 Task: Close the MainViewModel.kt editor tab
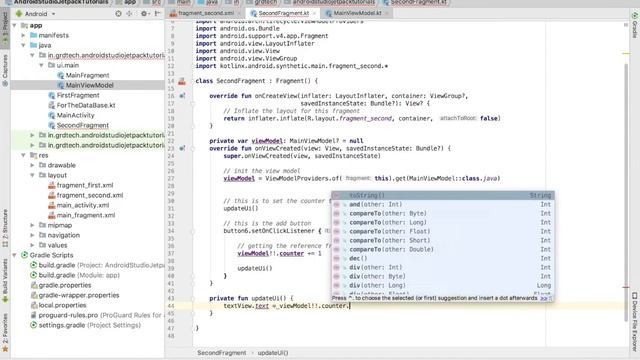[x=386, y=13]
